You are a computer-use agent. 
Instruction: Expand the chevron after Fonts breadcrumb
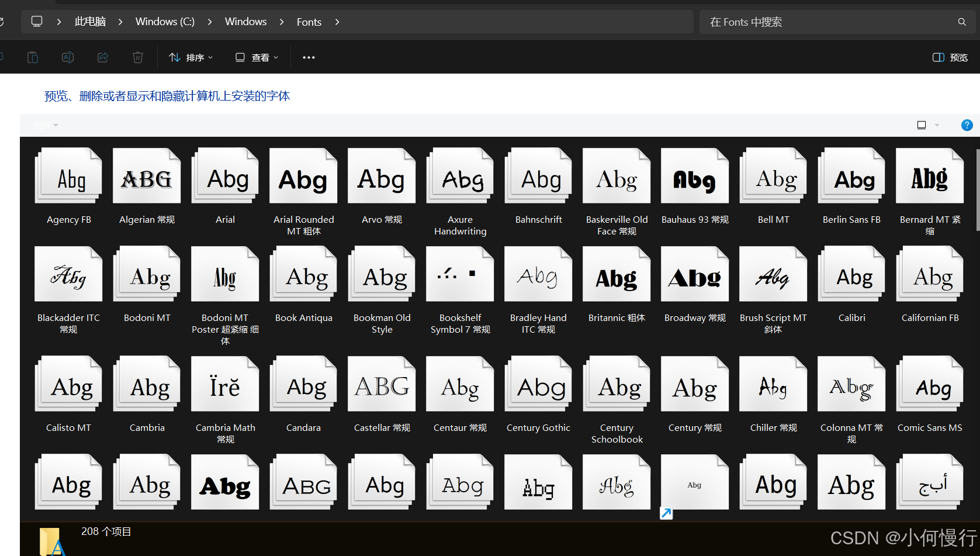tap(337, 22)
